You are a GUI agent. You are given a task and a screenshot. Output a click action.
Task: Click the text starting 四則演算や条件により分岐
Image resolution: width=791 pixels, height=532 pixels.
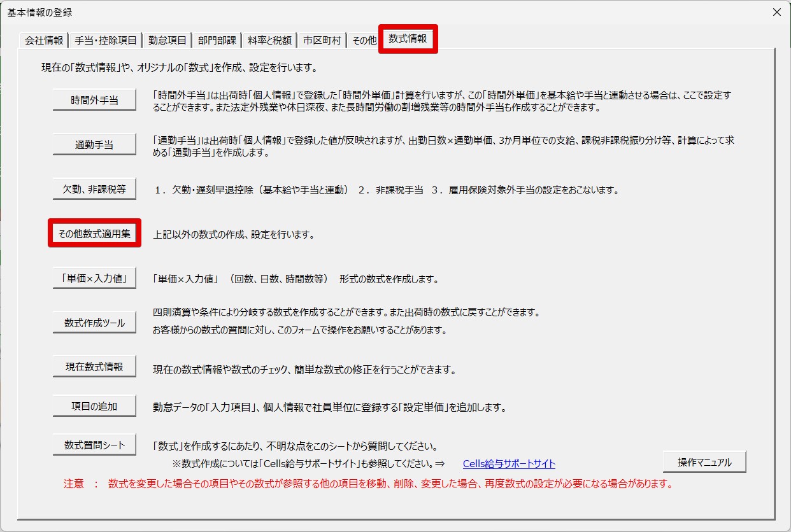pyautogui.click(x=346, y=312)
